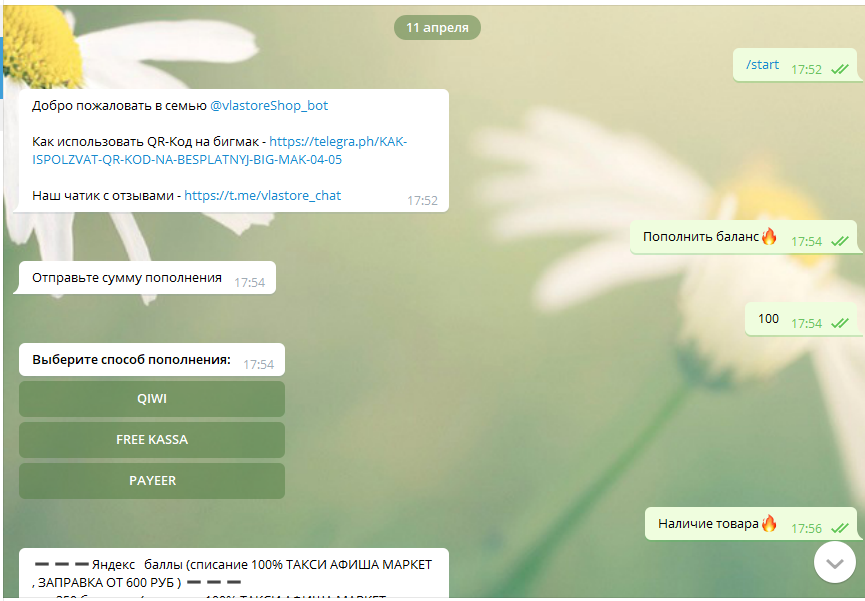Image resolution: width=865 pixels, height=601 pixels.
Task: Open the telegra.ph QR-code instructions link
Action: coord(220,151)
